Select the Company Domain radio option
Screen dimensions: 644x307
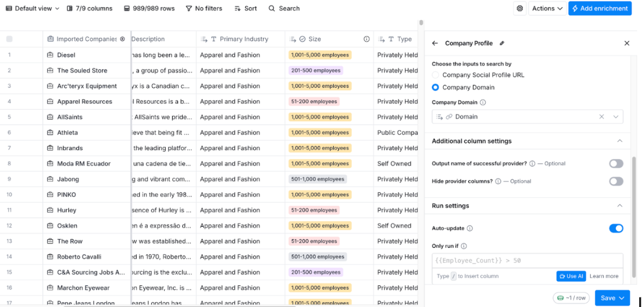click(x=435, y=87)
